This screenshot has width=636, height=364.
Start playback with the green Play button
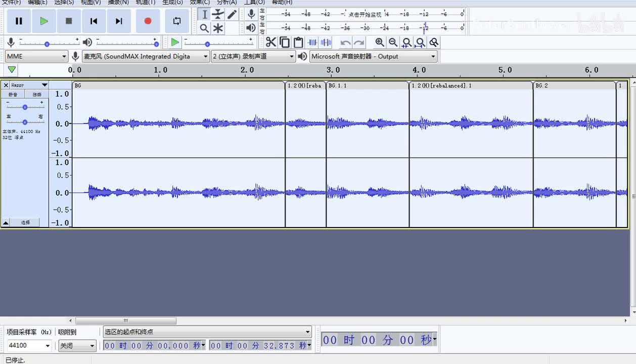tap(44, 21)
